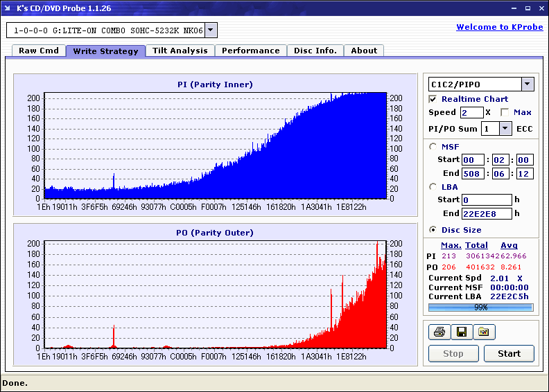Minimize the KProbe window
The image size is (549, 392).
pos(514,8)
